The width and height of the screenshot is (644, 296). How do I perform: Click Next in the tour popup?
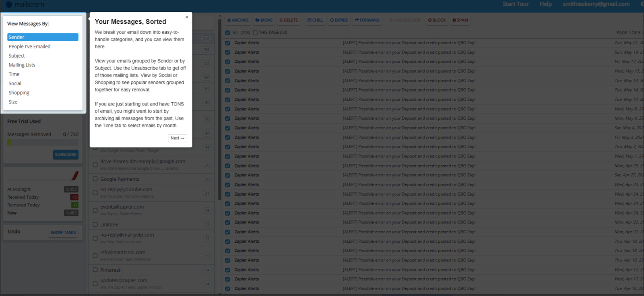178,138
